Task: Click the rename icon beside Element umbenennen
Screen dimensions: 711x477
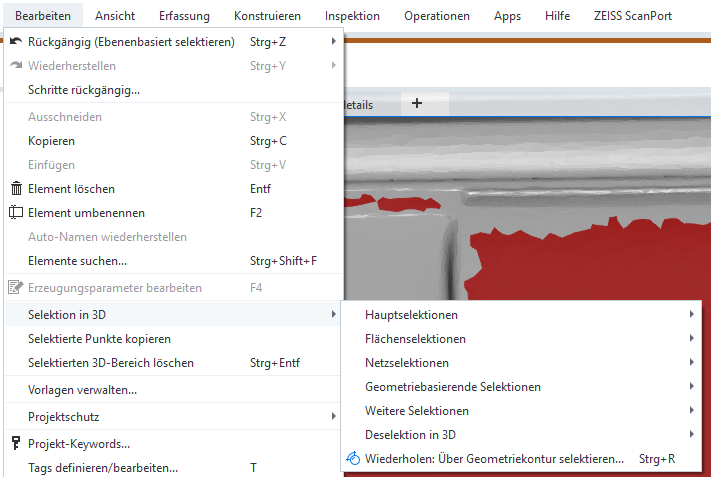Action: tap(16, 212)
